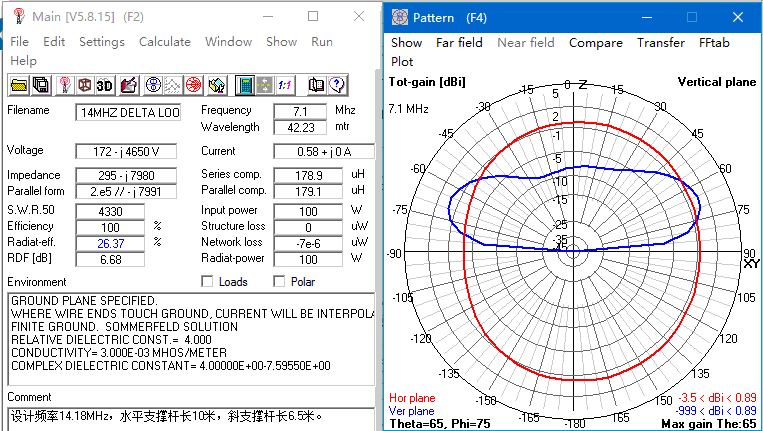The image size is (763, 431).
Task: Open the edit NEC input file icon
Action: pyautogui.click(x=129, y=85)
